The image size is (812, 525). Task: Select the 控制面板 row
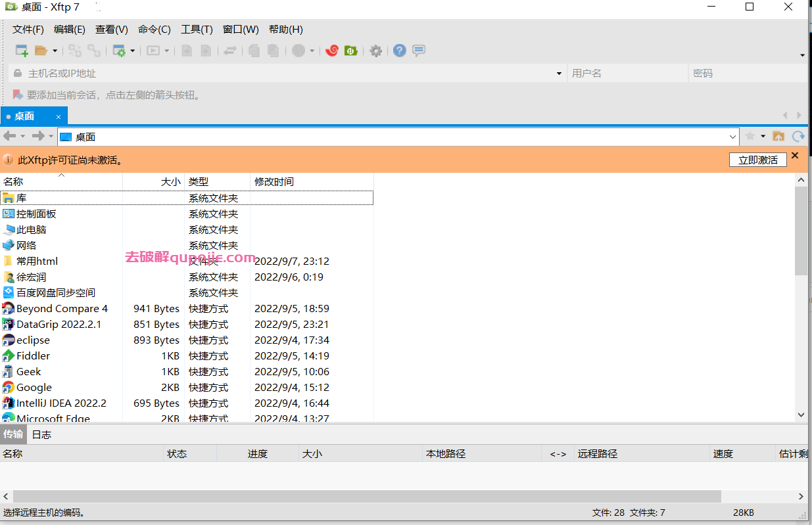coord(187,214)
